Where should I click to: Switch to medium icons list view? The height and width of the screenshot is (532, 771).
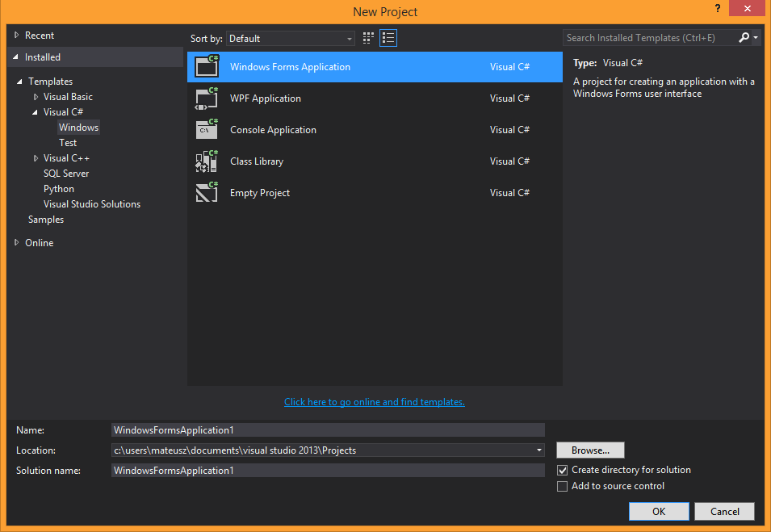pyautogui.click(x=388, y=39)
